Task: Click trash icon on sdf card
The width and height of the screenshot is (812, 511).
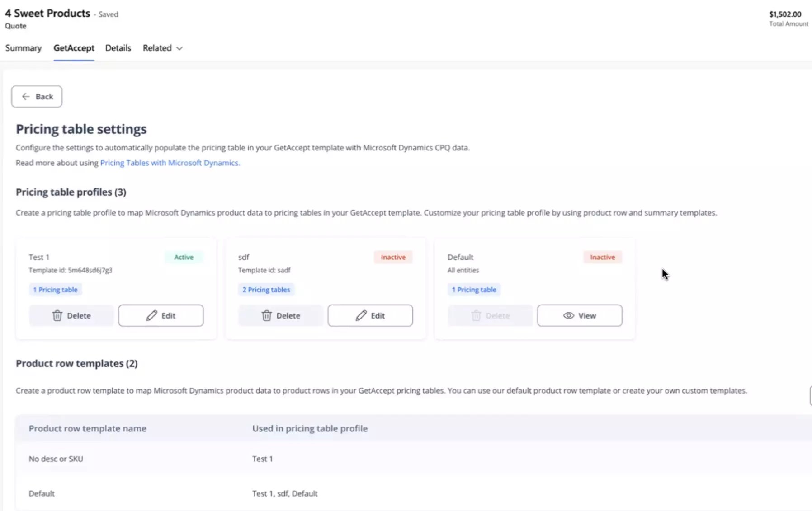Action: pos(266,315)
